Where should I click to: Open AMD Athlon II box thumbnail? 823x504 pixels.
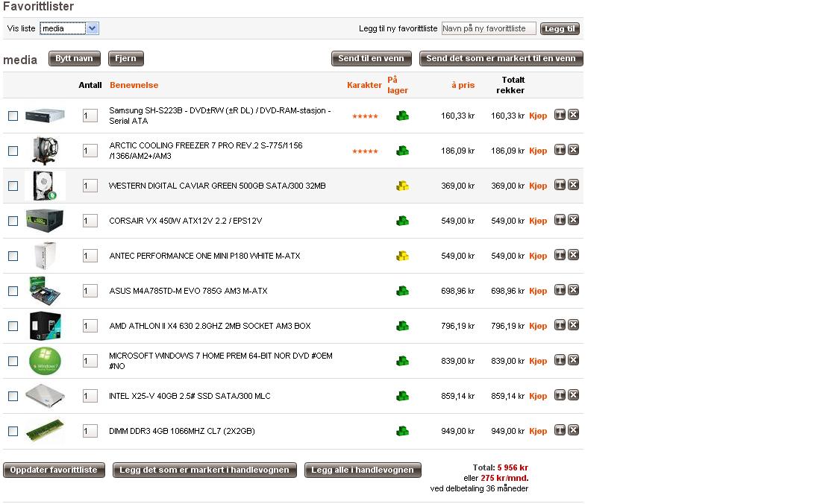pyautogui.click(x=45, y=326)
